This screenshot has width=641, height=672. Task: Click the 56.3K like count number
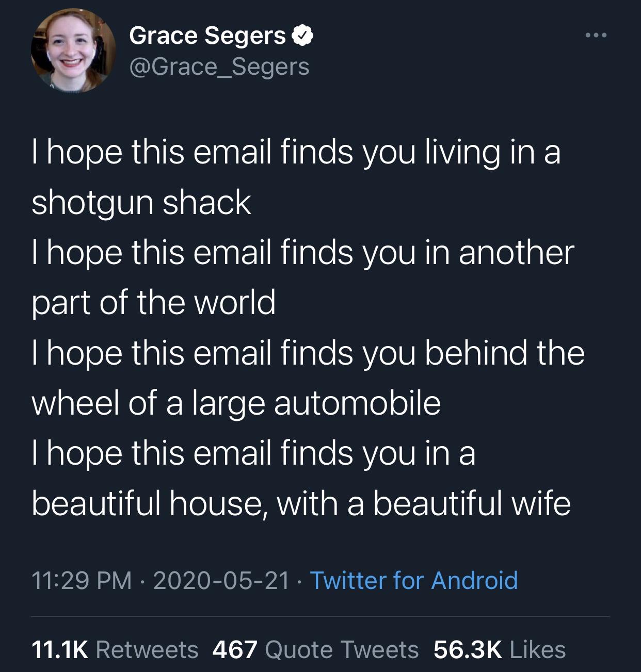coord(468,649)
